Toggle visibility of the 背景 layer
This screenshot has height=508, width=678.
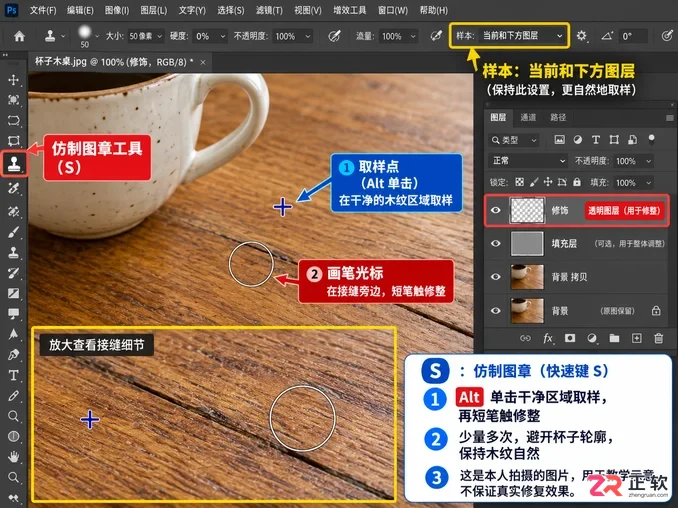click(x=496, y=310)
